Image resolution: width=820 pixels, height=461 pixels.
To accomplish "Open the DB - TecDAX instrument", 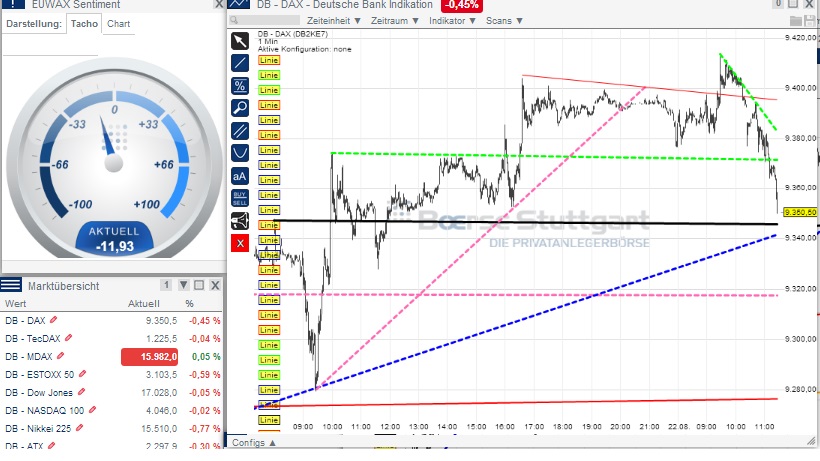I will coord(33,338).
